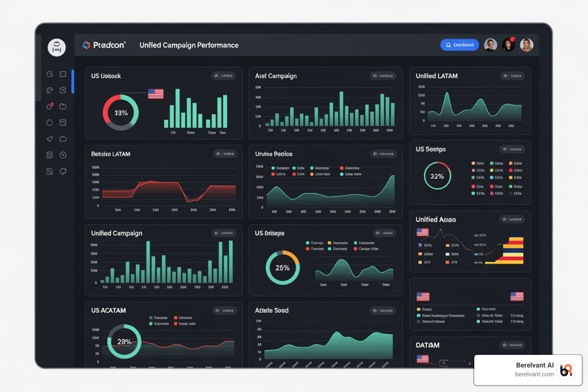Open the archive box icon in sidebar
Viewport: 588px width, 392px height.
[49, 155]
